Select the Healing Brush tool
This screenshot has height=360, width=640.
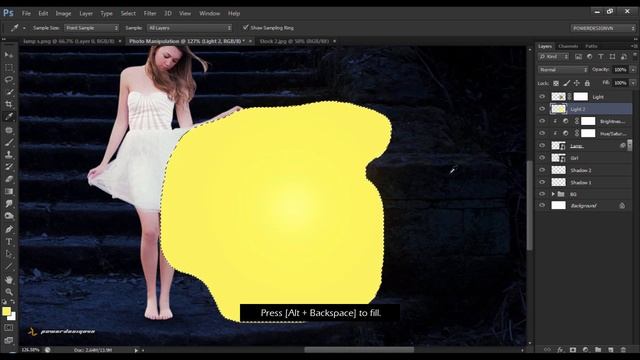[9, 130]
